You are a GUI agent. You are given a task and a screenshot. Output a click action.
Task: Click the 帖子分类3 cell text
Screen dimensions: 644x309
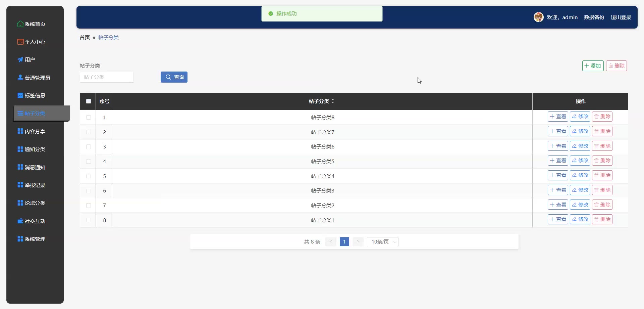[x=322, y=191]
